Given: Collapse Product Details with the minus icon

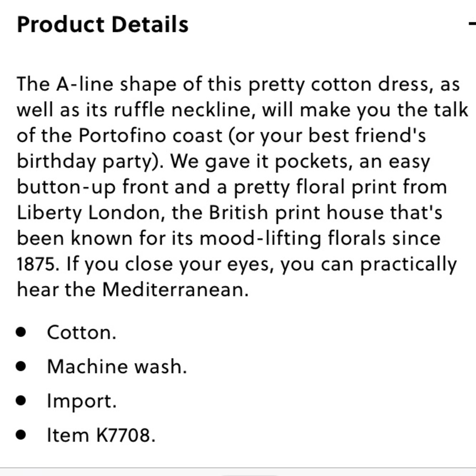Looking at the screenshot, I should click(x=472, y=25).
